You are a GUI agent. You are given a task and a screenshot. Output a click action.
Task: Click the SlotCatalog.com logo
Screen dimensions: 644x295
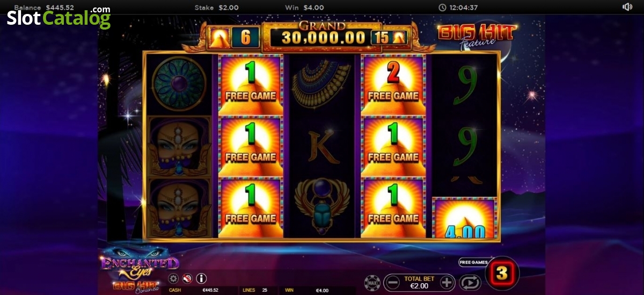click(x=59, y=18)
